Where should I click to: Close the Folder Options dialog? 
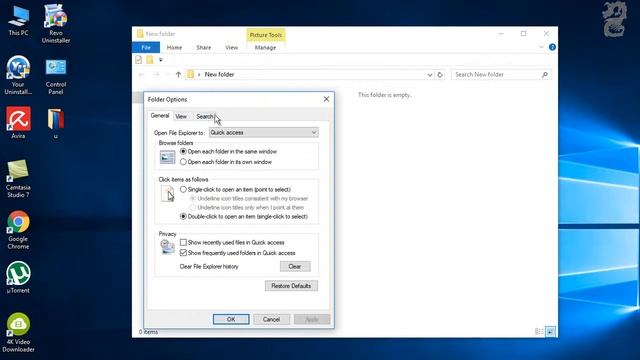click(326, 99)
